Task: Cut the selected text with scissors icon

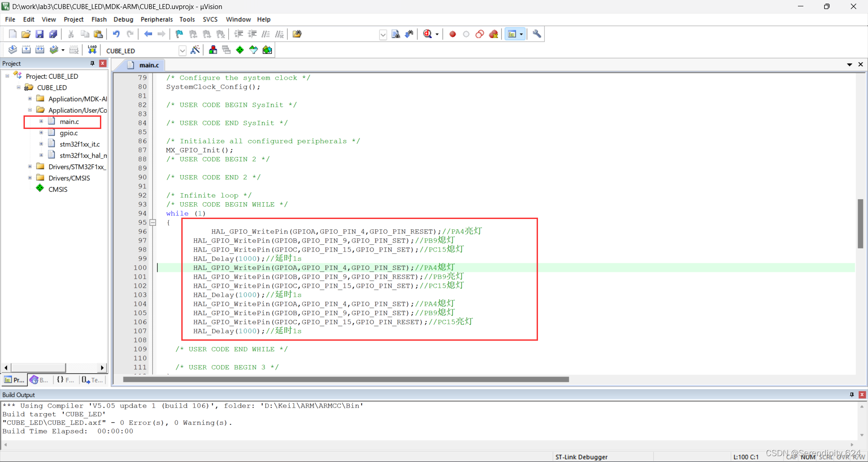Action: click(x=71, y=34)
